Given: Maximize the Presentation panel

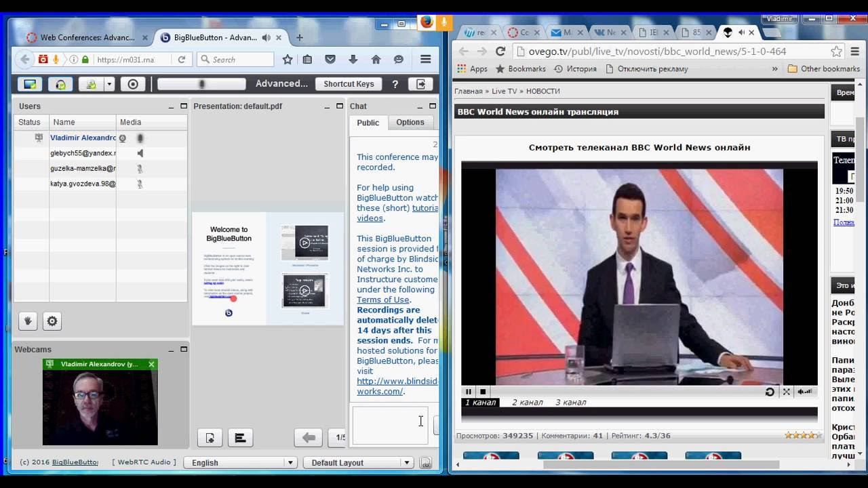Looking at the screenshot, I should (x=340, y=106).
